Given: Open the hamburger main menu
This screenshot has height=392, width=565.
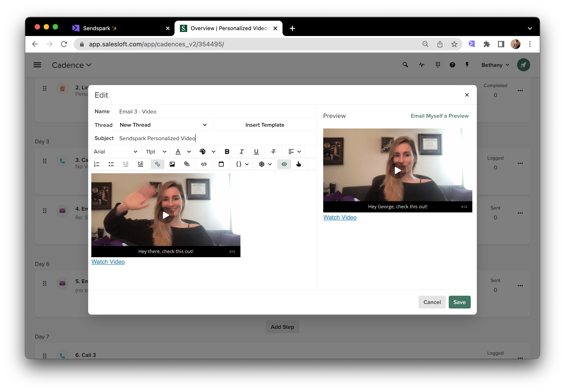Looking at the screenshot, I should (x=37, y=65).
